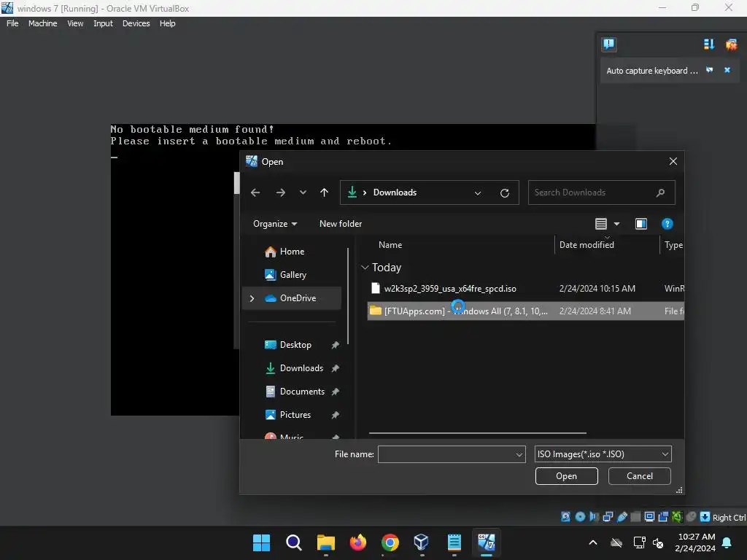
Task: Open the Help menu
Action: (x=167, y=23)
